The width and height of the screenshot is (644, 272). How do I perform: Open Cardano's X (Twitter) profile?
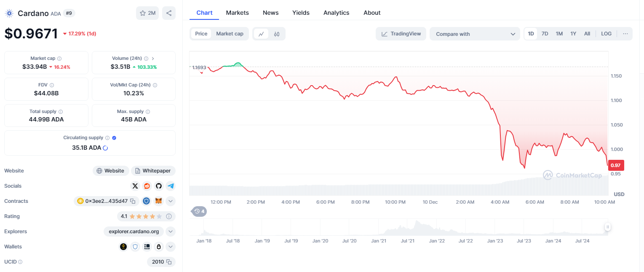click(x=135, y=186)
